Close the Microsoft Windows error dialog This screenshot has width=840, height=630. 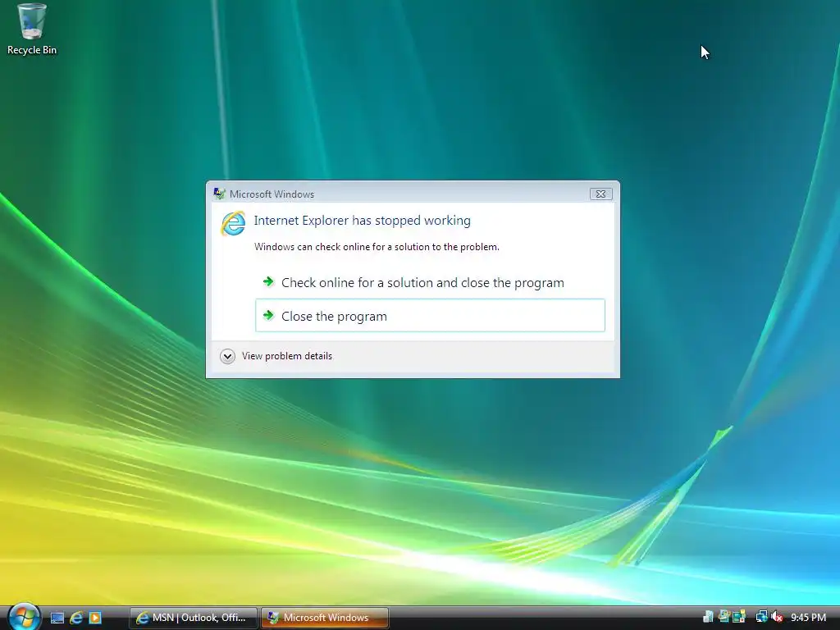pos(600,194)
